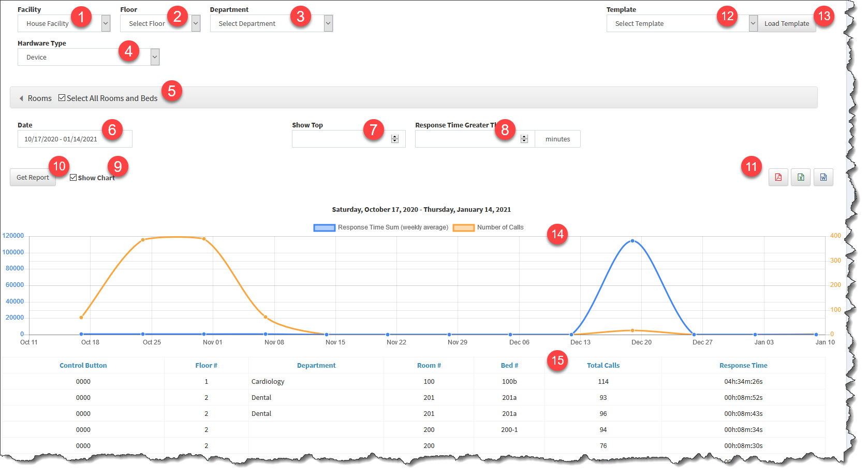Click response time 00h:08m:52s
Image resolution: width=868 pixels, height=476 pixels.
point(743,397)
